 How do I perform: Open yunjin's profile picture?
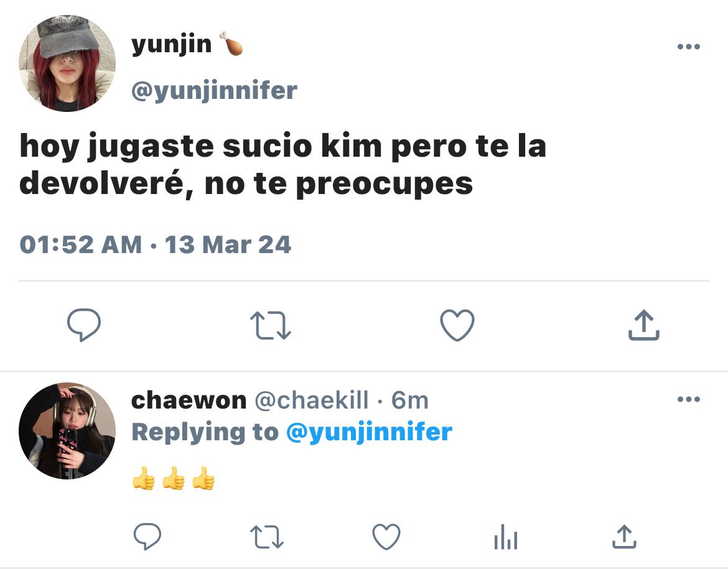pos(67,63)
